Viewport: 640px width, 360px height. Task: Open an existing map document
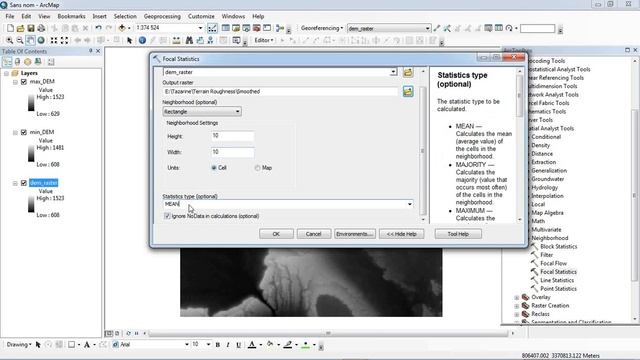click(x=20, y=29)
